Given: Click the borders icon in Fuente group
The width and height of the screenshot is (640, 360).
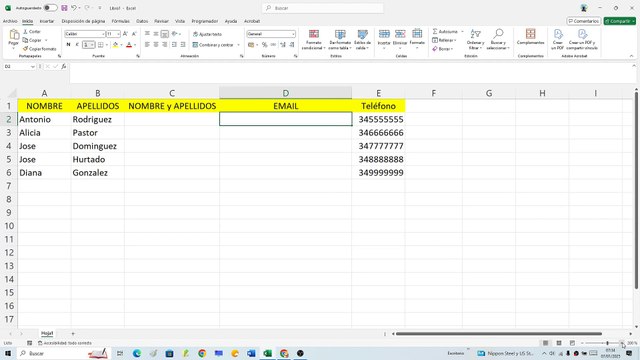Looking at the screenshot, I should (100, 44).
